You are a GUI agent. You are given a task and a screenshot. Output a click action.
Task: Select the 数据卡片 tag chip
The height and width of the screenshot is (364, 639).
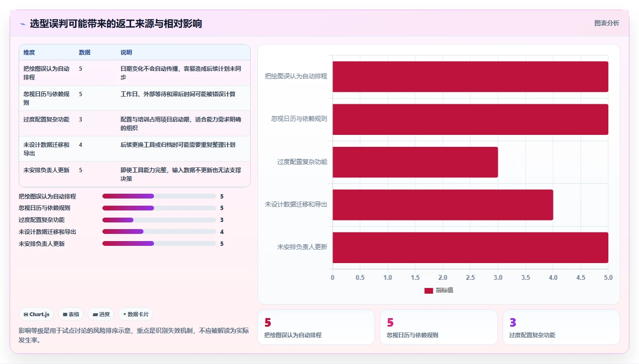click(136, 314)
